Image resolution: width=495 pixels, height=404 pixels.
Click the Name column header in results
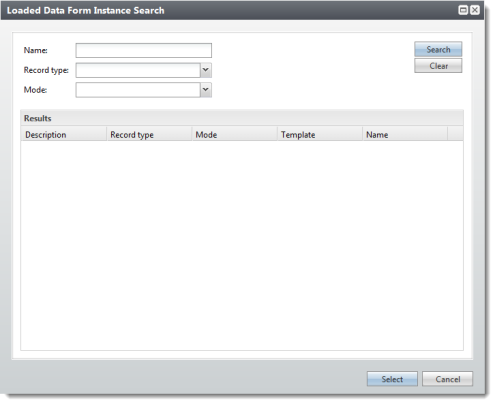tap(405, 134)
